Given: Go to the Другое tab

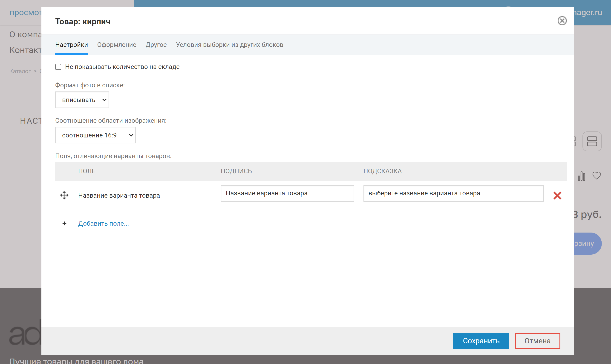Looking at the screenshot, I should click(156, 45).
